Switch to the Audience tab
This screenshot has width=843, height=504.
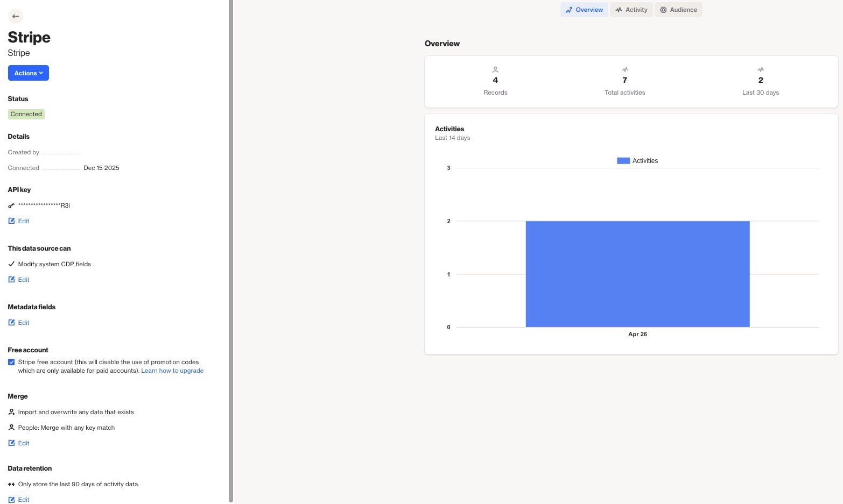click(x=678, y=10)
